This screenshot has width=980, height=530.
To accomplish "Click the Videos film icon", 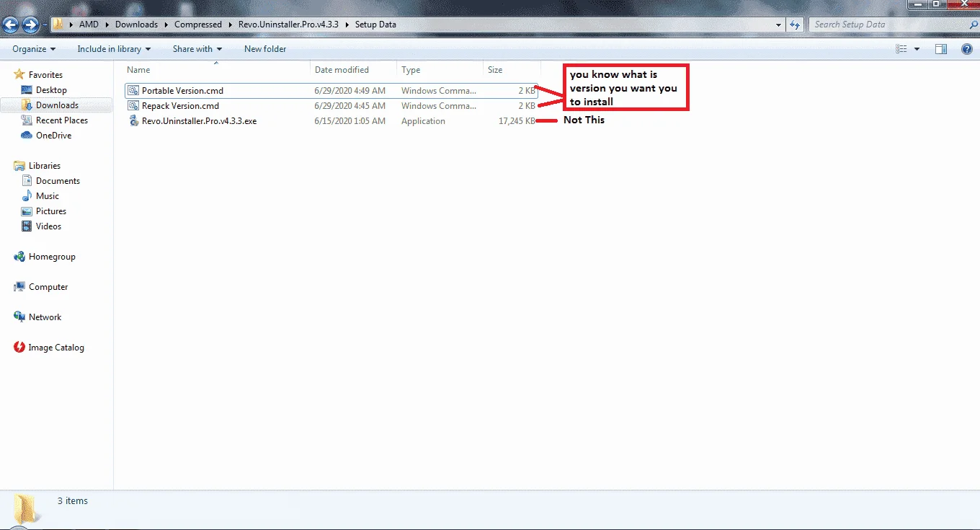I will pos(27,226).
